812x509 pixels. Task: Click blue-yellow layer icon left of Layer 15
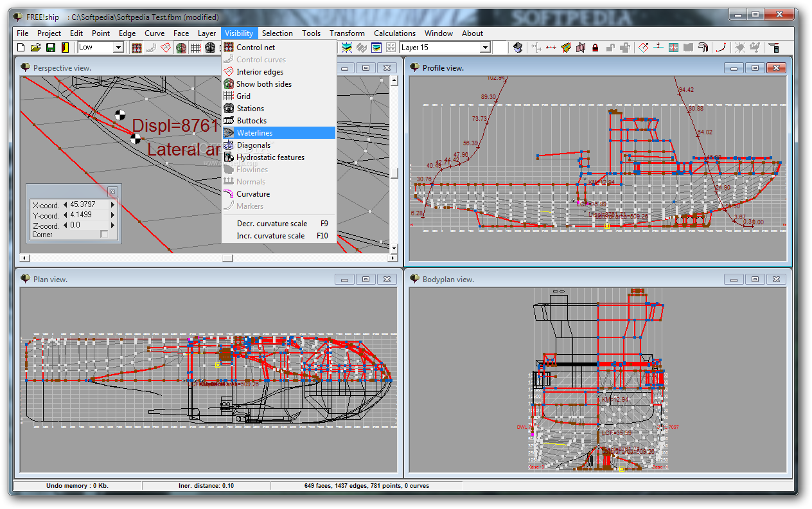tap(376, 48)
